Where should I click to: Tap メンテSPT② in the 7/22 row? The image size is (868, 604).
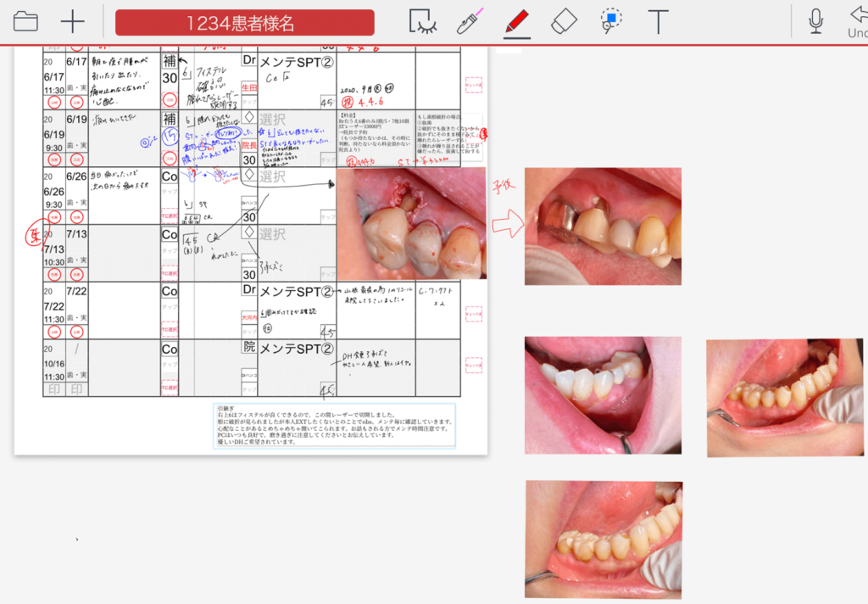297,292
